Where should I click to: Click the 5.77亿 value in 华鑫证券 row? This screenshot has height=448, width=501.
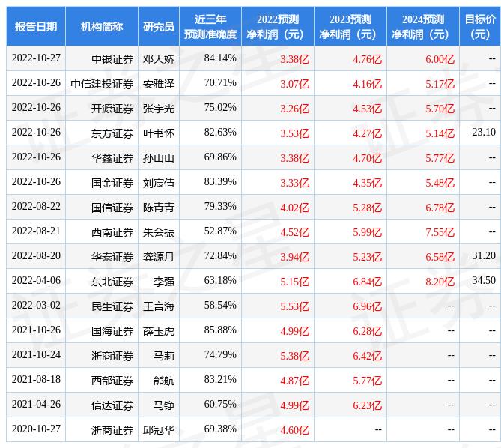[440, 158]
